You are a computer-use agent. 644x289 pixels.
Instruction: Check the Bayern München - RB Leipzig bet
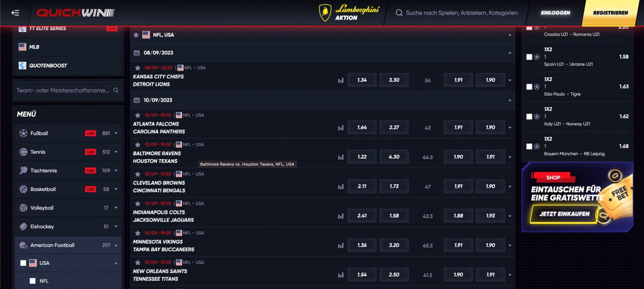529,146
